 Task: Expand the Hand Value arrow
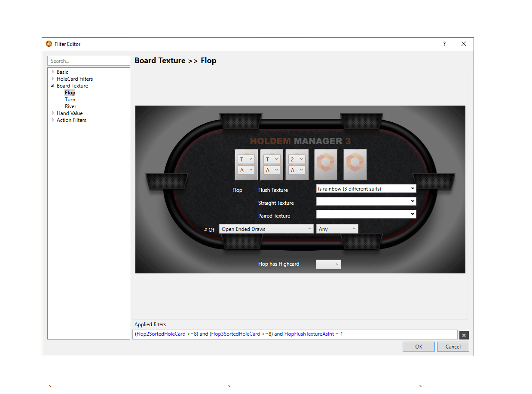tap(53, 113)
